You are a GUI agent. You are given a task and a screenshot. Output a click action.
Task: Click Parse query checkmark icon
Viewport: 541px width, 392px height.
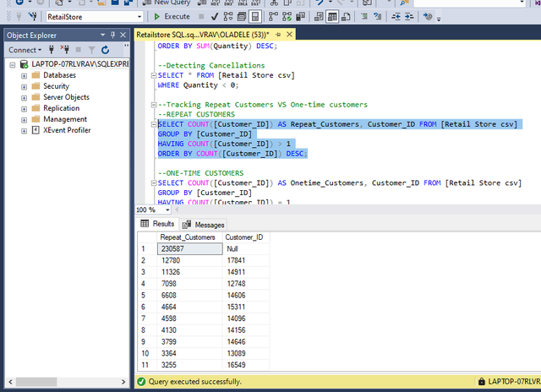click(x=214, y=17)
